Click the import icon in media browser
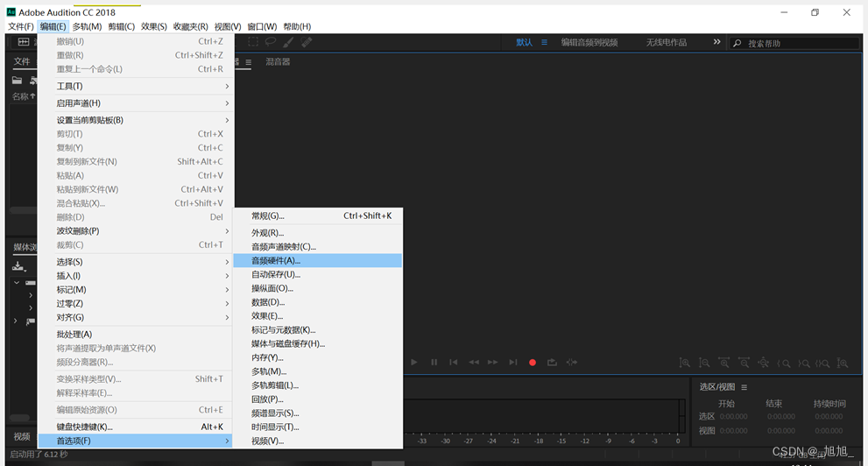 pos(18,267)
